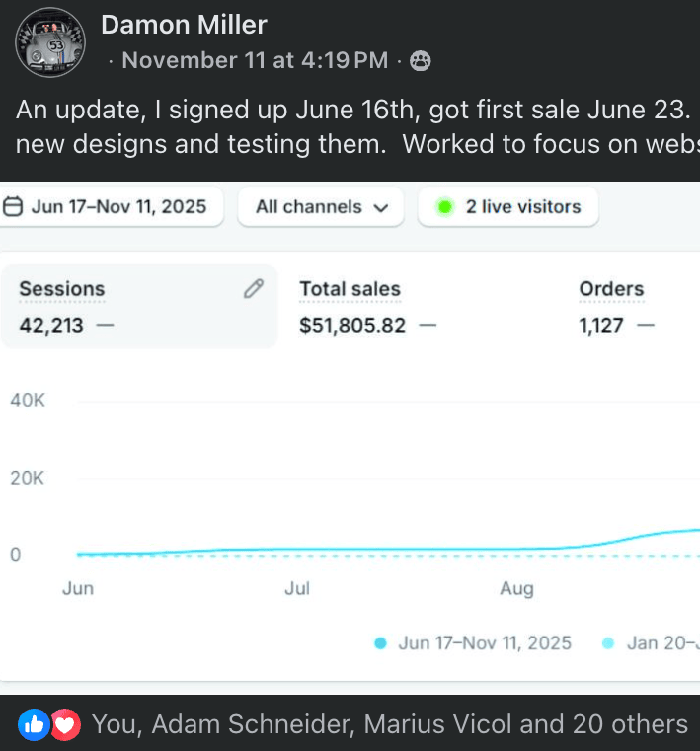Image resolution: width=700 pixels, height=751 pixels.
Task: Toggle the Jan 20 comparison legend series
Action: point(652,643)
